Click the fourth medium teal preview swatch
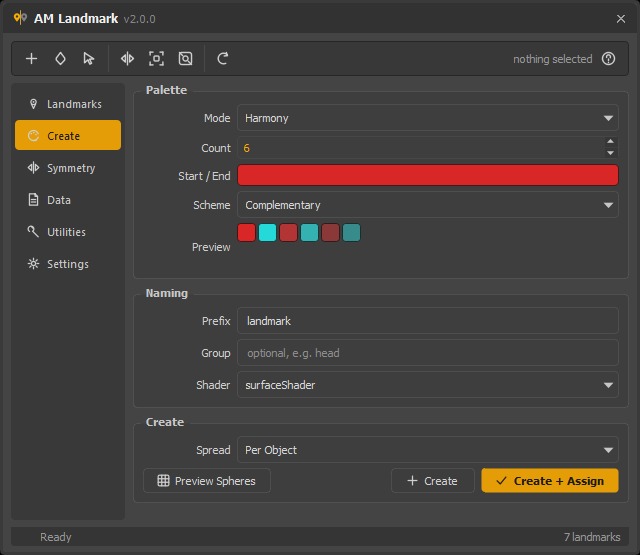 coord(309,233)
